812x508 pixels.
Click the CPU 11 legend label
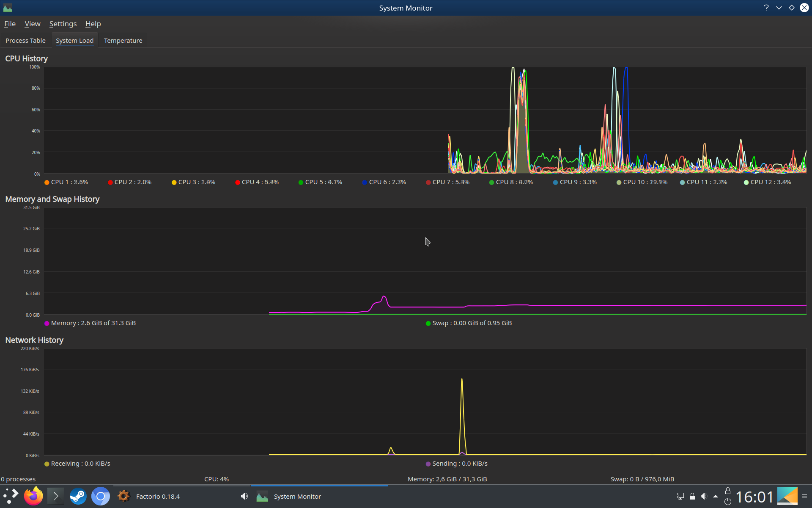pyautogui.click(x=707, y=182)
